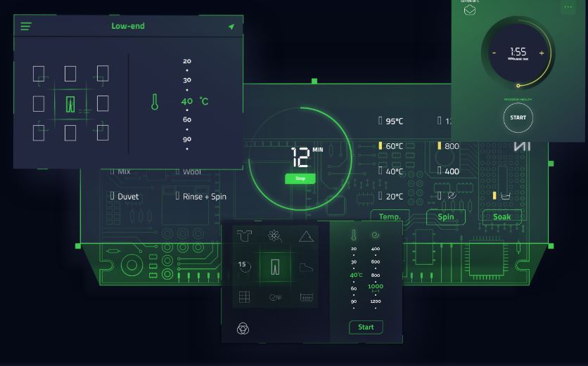Increase time with the plus button
The image size is (588, 366).
point(541,53)
